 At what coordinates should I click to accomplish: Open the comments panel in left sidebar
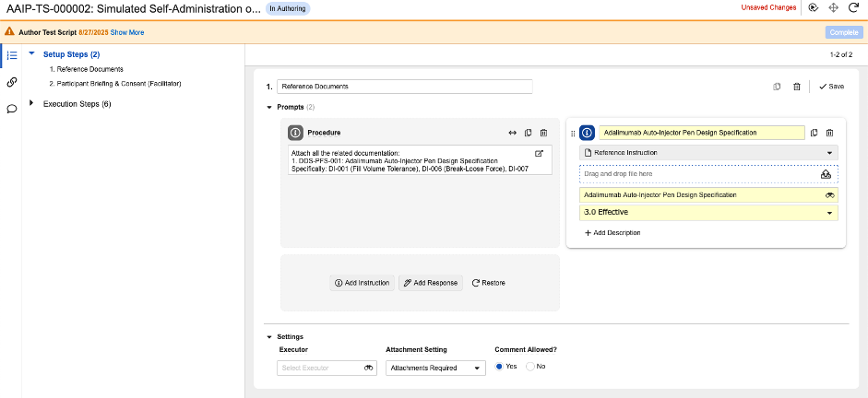tap(12, 109)
